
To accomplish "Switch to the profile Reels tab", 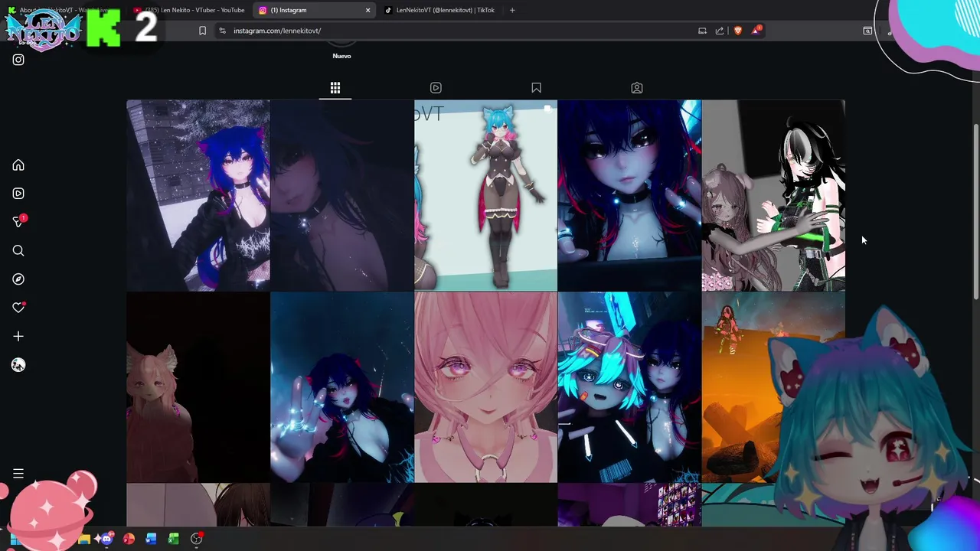I will coord(436,88).
